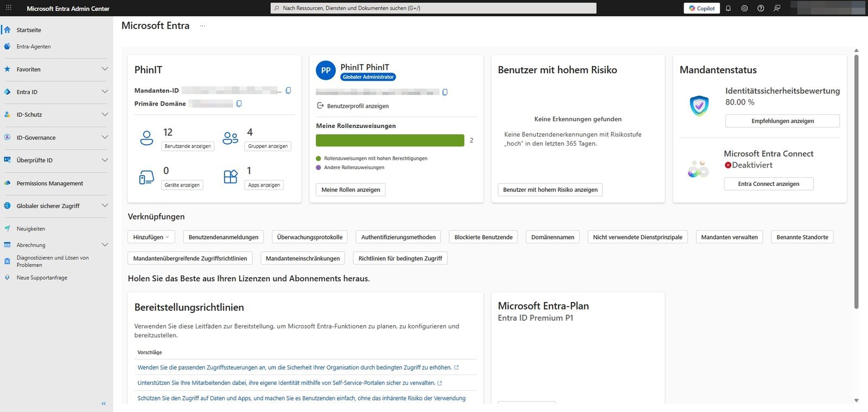Image resolution: width=868 pixels, height=412 pixels.
Task: Click the Entra Connect logo icon
Action: (x=698, y=169)
